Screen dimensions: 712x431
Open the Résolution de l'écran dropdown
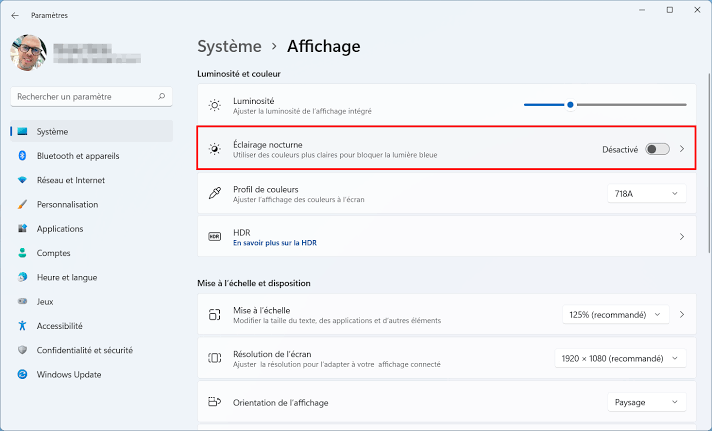(620, 358)
